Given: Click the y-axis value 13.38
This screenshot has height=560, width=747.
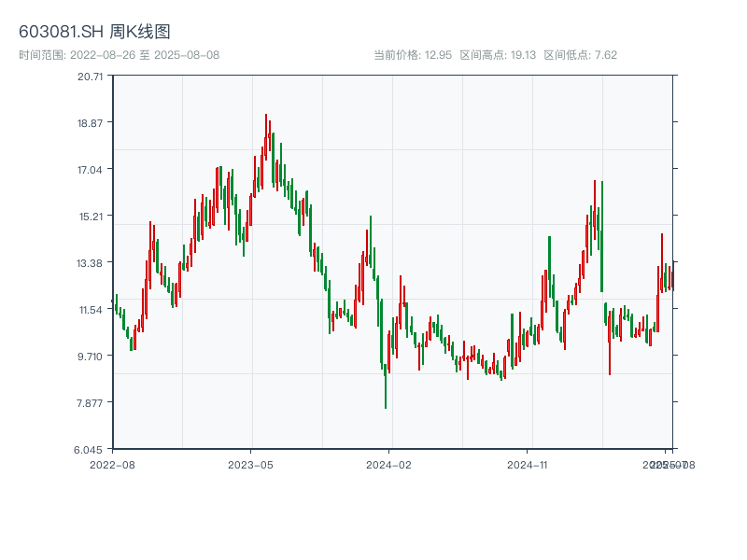Looking at the screenshot, I should click(90, 263).
